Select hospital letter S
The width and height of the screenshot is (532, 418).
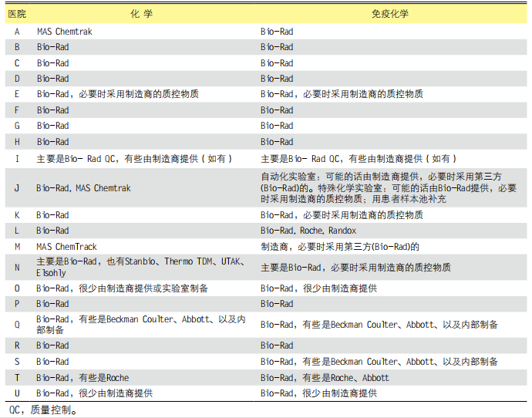click(x=17, y=362)
